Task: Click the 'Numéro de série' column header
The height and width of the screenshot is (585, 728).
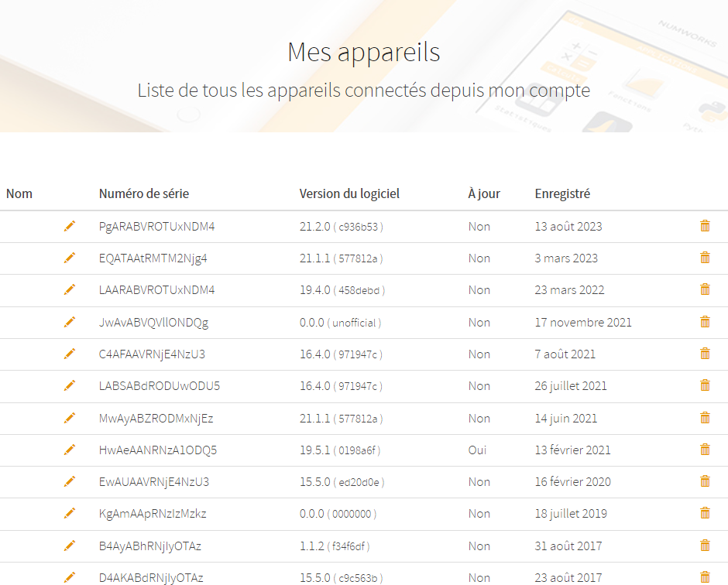Action: coord(144,193)
